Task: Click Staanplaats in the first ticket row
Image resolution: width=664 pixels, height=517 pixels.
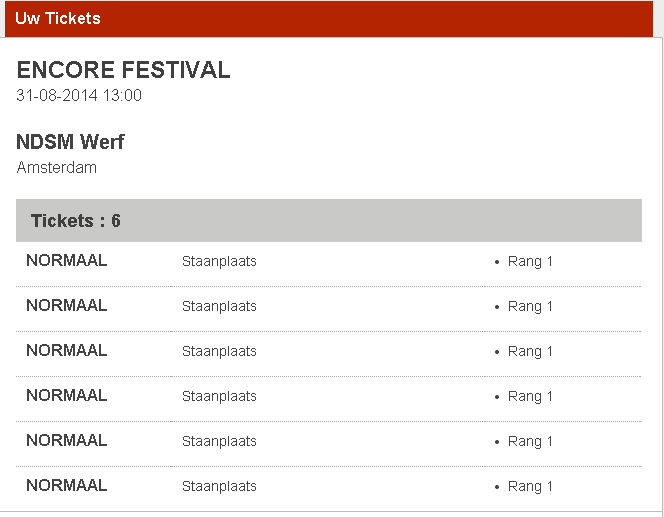Action: [219, 262]
